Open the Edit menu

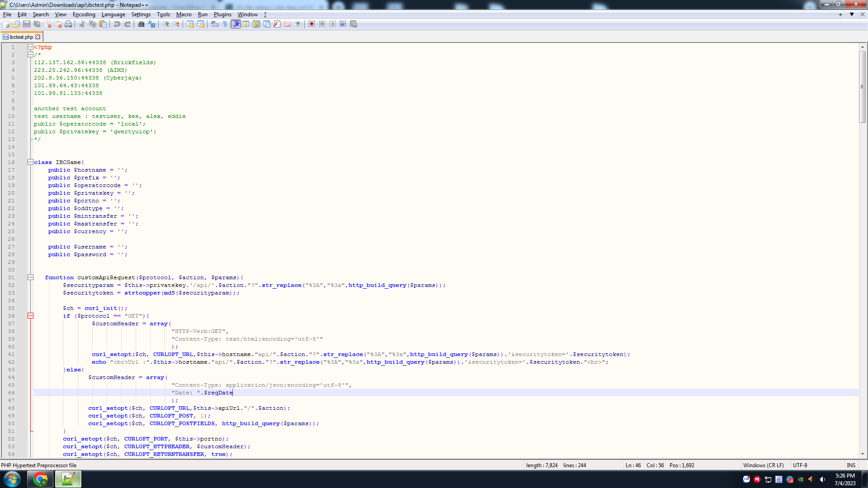pos(22,14)
